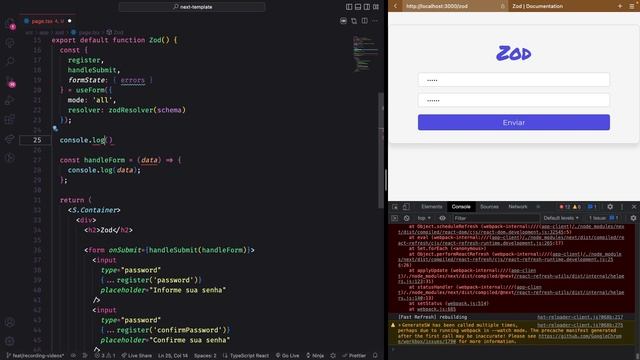Click the Enviar submit button
Image resolution: width=640 pixels, height=360 pixels.
tap(513, 122)
